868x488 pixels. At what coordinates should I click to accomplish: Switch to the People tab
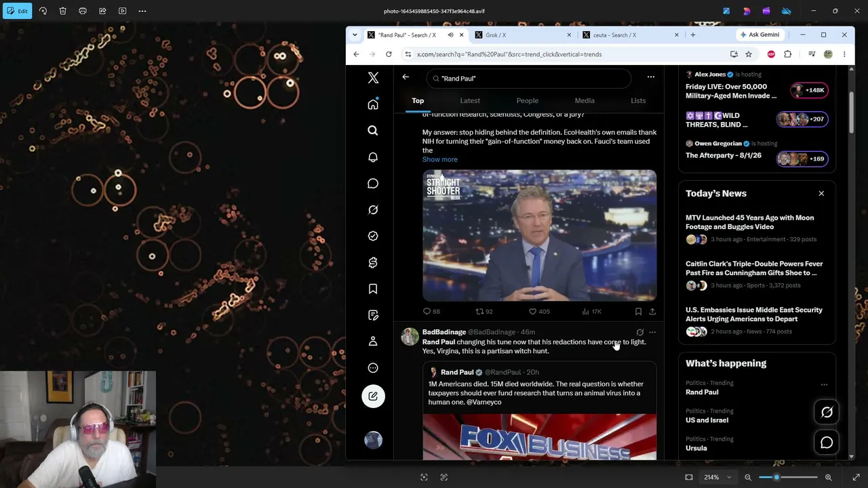528,101
